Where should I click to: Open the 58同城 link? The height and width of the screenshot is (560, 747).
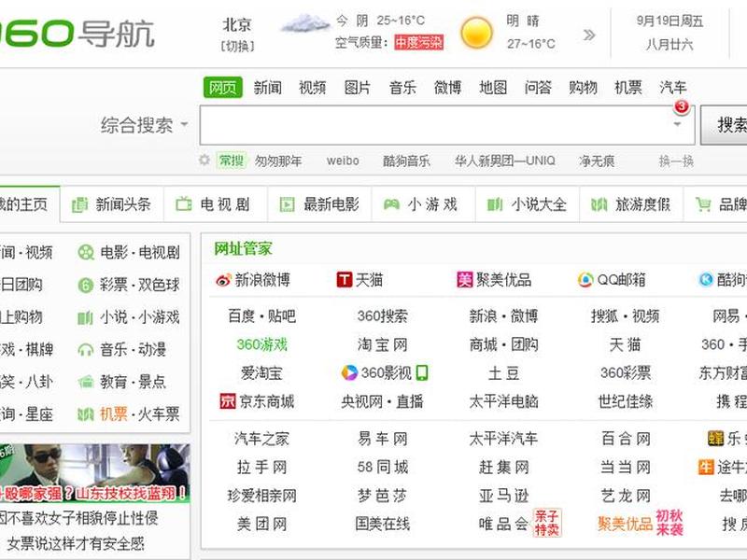383,468
